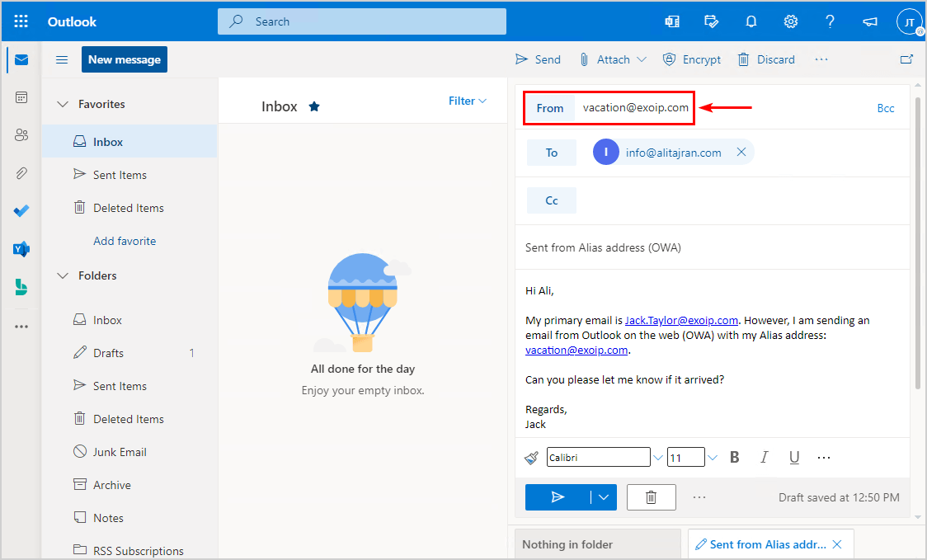Open Mail module in left rail
This screenshot has height=560, width=927.
point(21,59)
